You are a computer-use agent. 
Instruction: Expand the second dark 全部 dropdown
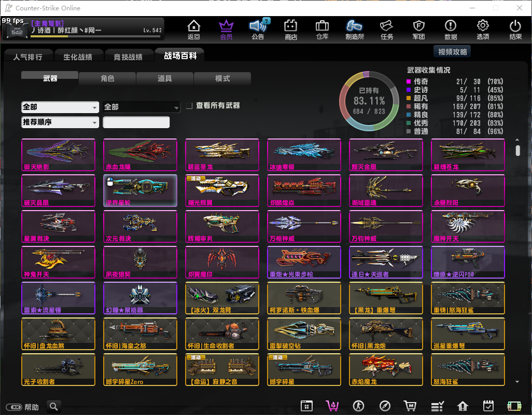142,107
